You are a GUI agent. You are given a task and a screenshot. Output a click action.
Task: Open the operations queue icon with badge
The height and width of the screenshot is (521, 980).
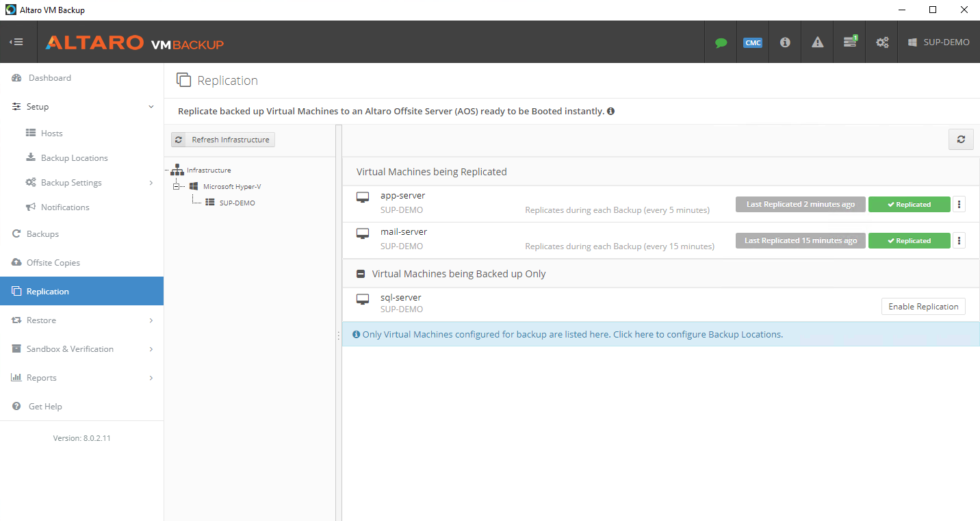850,42
